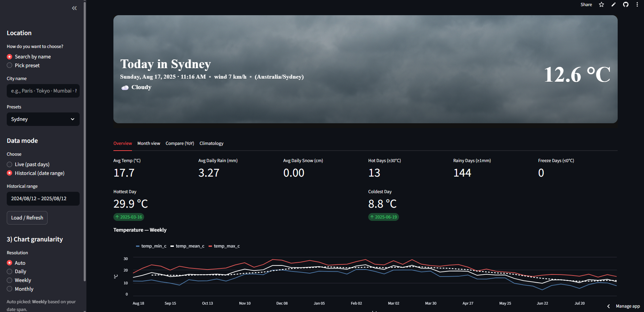
Task: Select the Pick preset radio button
Action: coord(9,65)
